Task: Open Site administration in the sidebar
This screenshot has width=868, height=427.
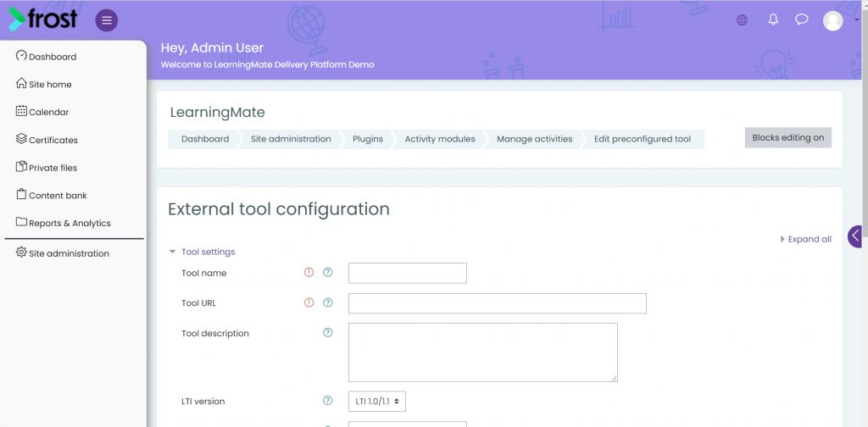Action: 69,254
